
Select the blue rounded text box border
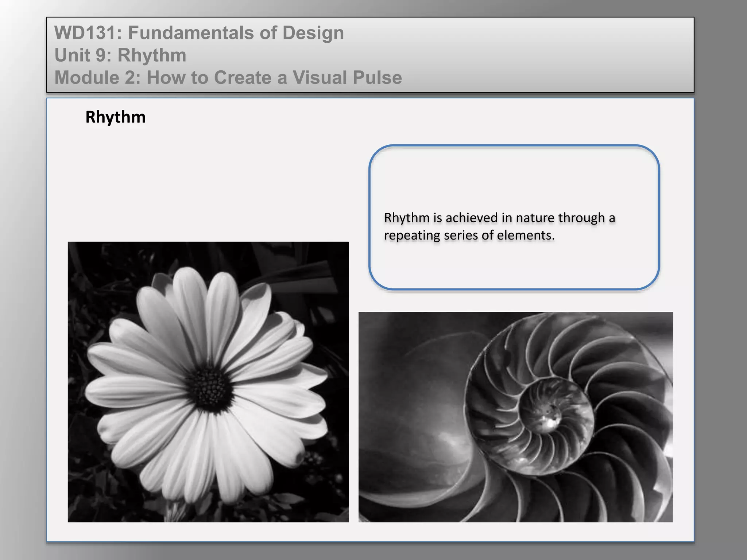coord(369,219)
